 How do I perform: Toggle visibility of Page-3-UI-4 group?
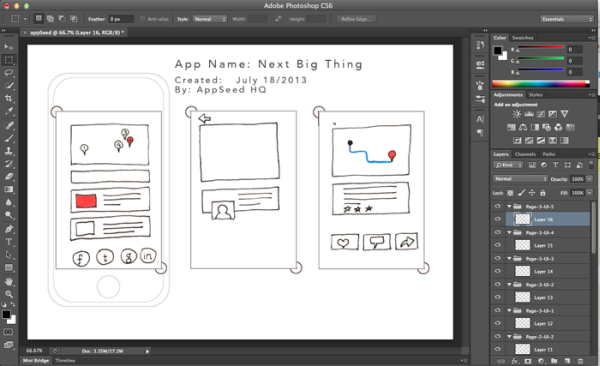[497, 232]
